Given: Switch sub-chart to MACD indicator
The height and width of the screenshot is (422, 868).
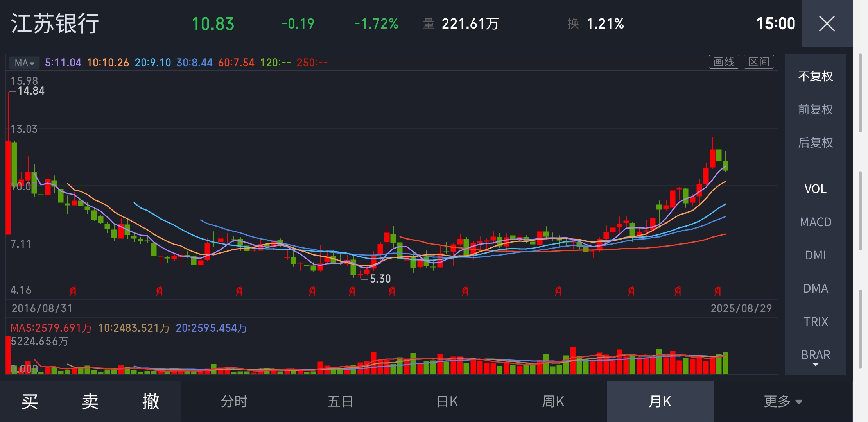Looking at the screenshot, I should [x=815, y=222].
